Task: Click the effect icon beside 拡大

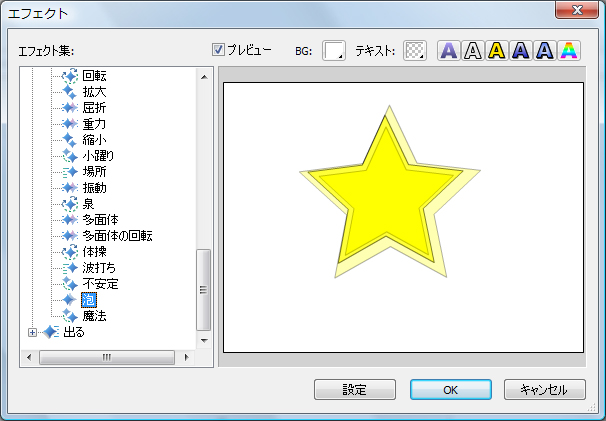Action: (x=70, y=92)
